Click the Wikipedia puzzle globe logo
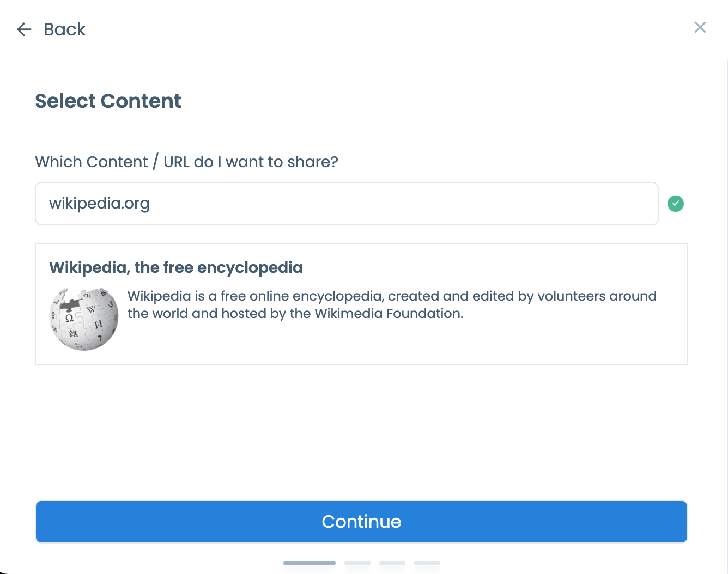 (84, 319)
